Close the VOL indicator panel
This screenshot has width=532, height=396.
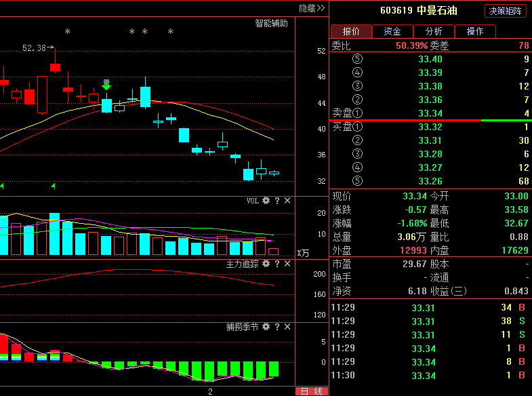point(287,201)
